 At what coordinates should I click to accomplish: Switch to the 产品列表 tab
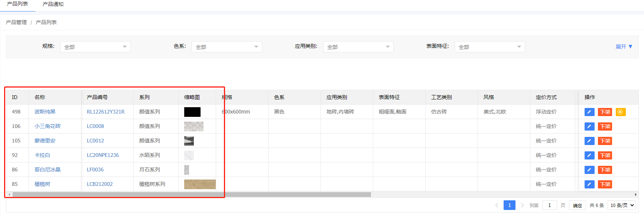click(x=17, y=4)
